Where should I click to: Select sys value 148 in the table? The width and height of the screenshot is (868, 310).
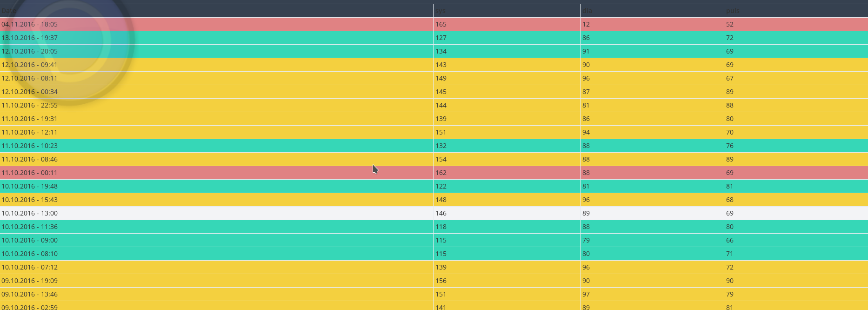coord(507,200)
